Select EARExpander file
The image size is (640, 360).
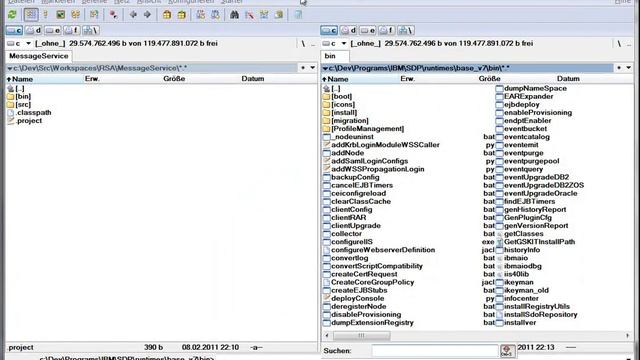524,97
